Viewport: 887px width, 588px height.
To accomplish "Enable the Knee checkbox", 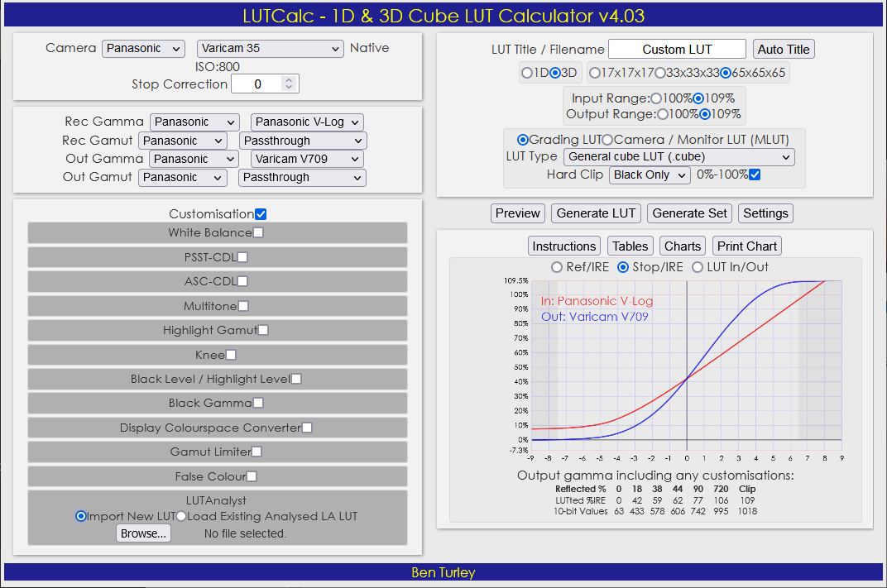I will (x=231, y=355).
